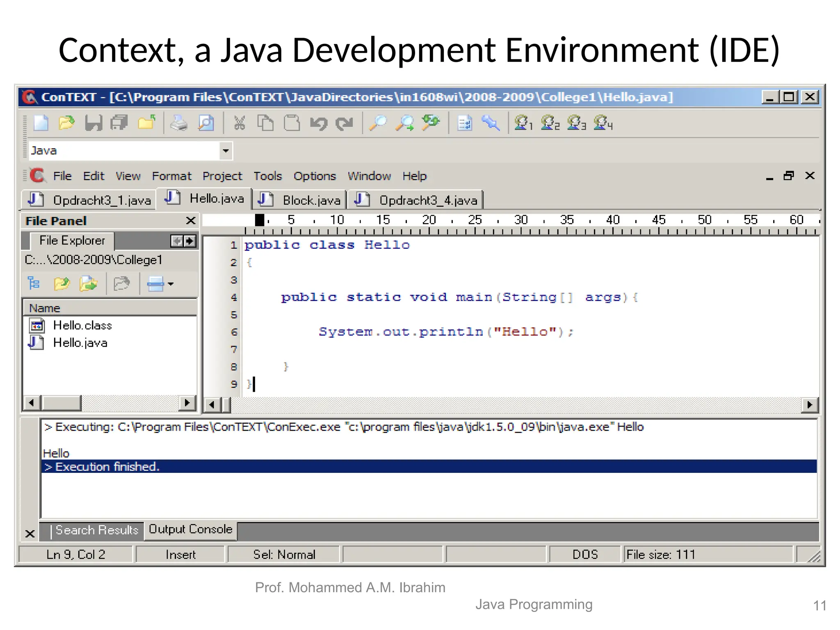Click the Close file folder icon in toolbar

tap(146, 123)
